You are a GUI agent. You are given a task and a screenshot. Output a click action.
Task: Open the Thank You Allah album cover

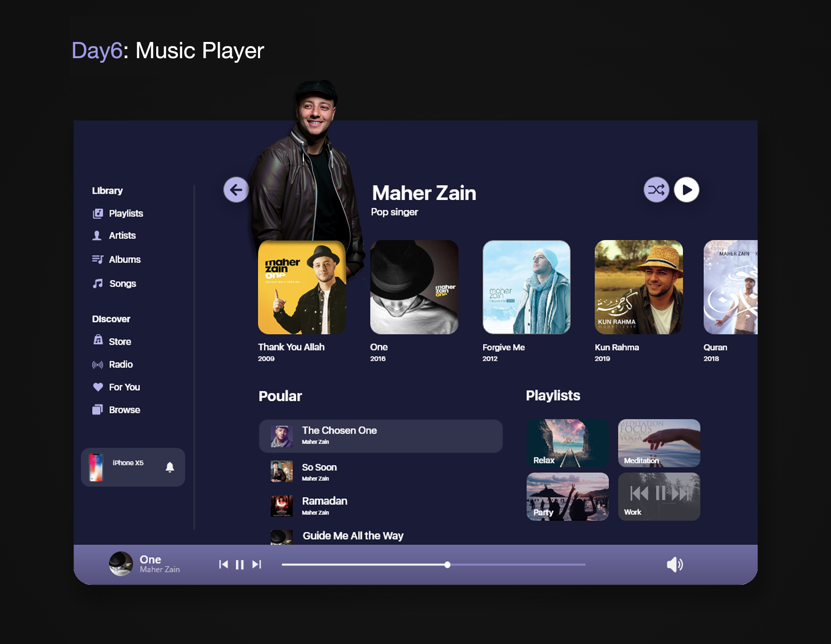(302, 287)
